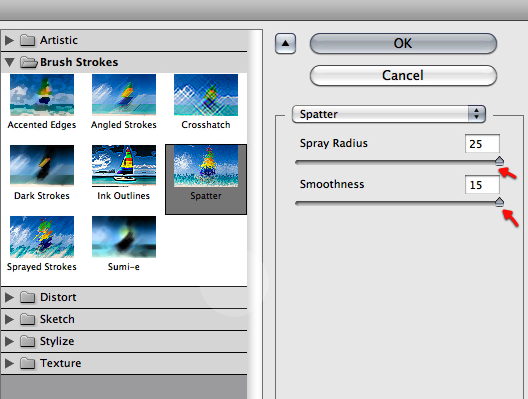Choose the Sprayed Strokes filter thumbnail
This screenshot has height=399, width=528.
coord(42,237)
